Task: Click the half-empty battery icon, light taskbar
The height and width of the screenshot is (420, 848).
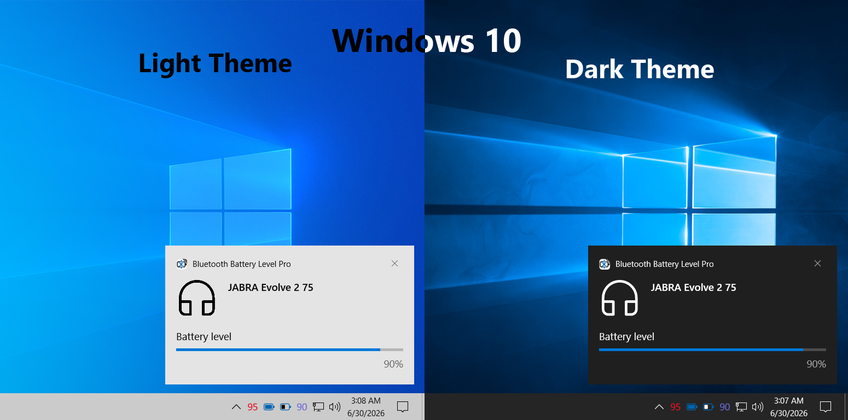Action: (285, 407)
